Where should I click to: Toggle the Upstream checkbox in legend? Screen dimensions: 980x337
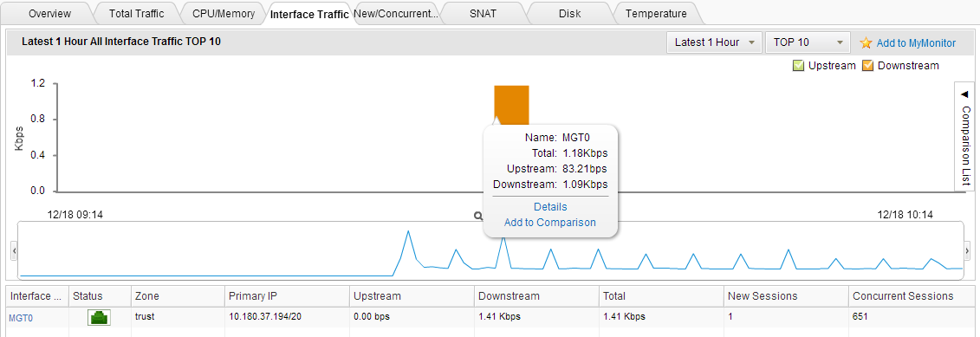[798, 66]
